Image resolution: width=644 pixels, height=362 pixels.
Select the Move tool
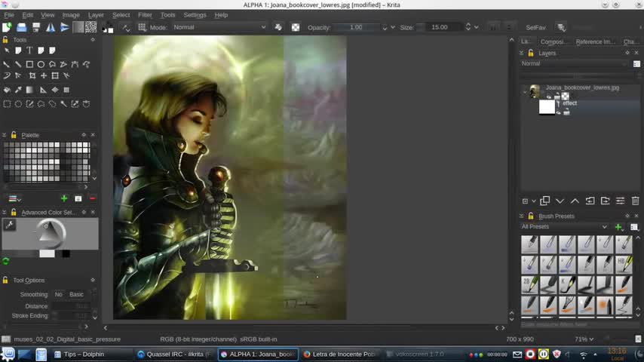click(44, 75)
